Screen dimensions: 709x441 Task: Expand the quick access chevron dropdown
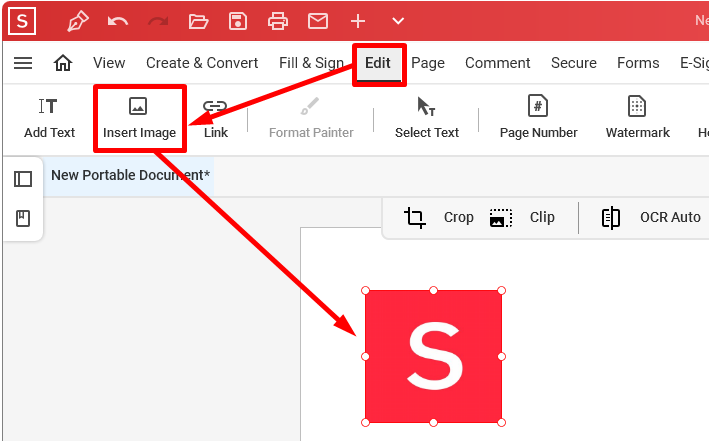pos(398,21)
